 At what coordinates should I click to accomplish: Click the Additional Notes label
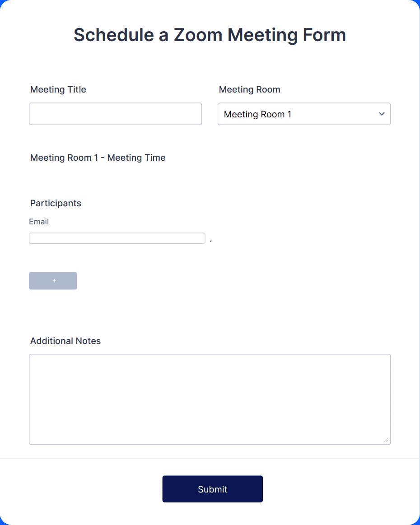pos(65,341)
